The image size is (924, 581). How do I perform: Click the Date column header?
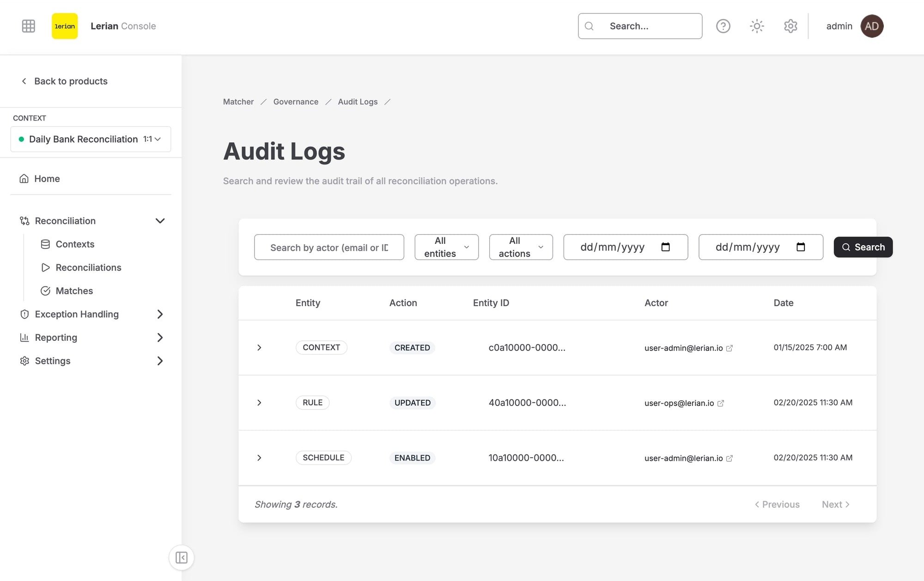(784, 303)
